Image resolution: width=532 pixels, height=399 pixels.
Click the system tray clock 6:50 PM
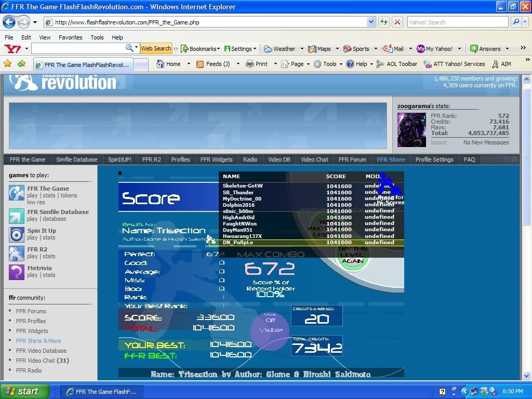[513, 391]
